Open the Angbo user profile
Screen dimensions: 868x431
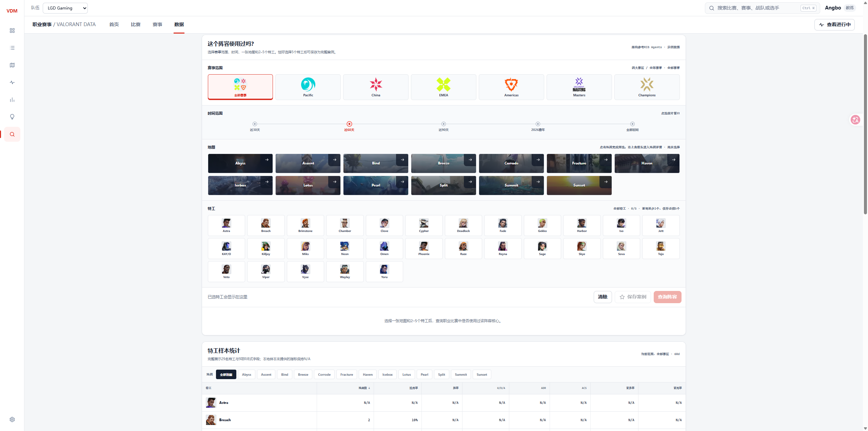(840, 8)
